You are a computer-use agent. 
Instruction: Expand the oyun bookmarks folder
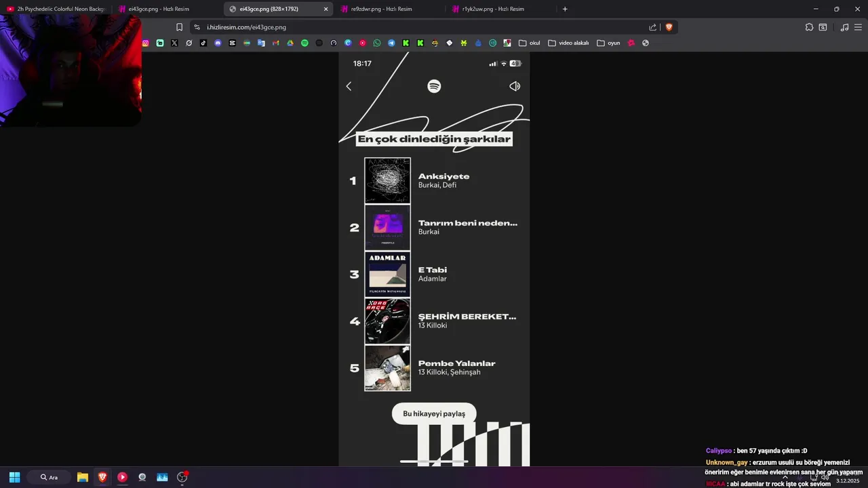(608, 43)
